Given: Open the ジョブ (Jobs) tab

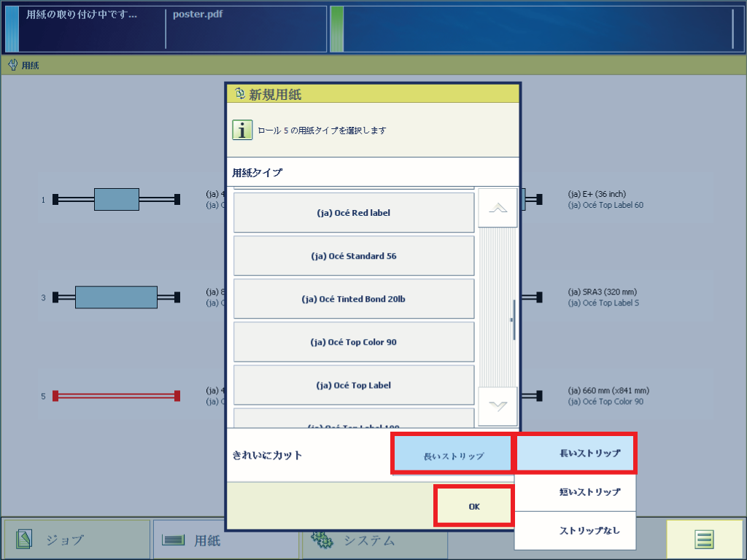Looking at the screenshot, I should tap(77, 539).
